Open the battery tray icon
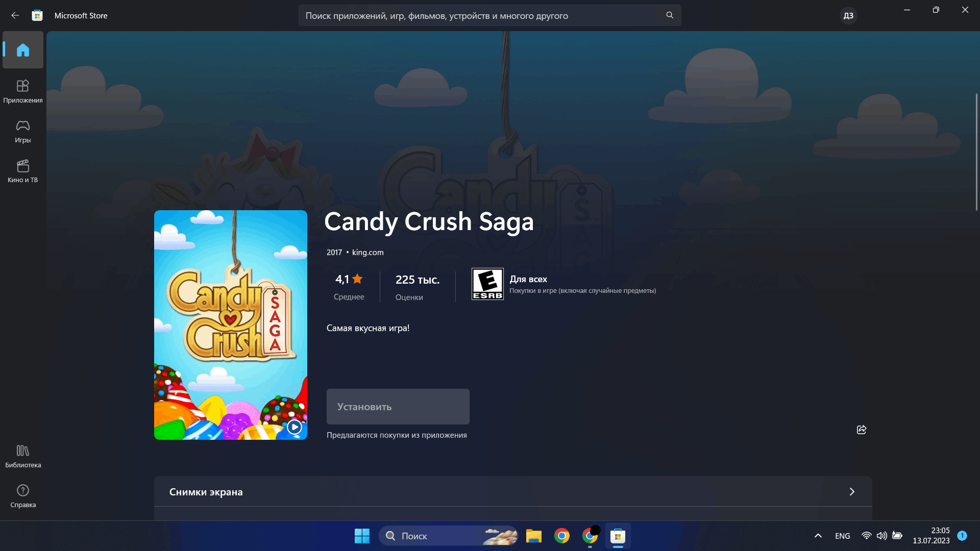Viewport: 980px width, 551px height. click(897, 536)
